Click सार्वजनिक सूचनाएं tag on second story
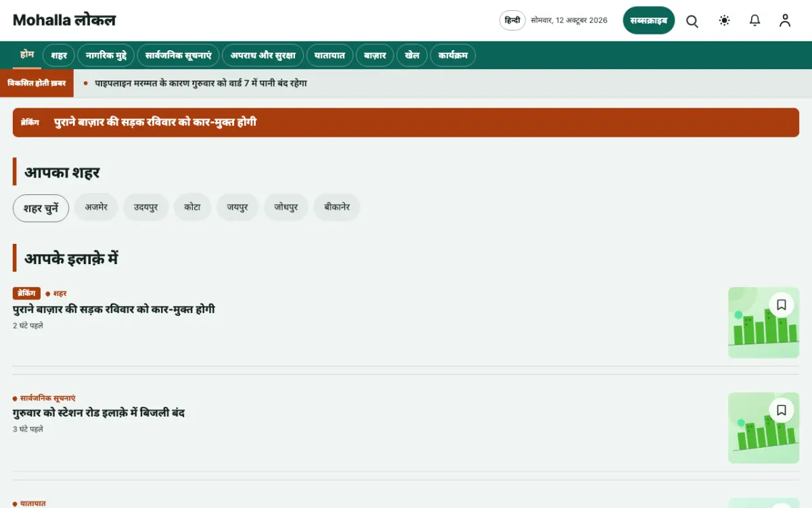This screenshot has height=508, width=812. pos(44,398)
